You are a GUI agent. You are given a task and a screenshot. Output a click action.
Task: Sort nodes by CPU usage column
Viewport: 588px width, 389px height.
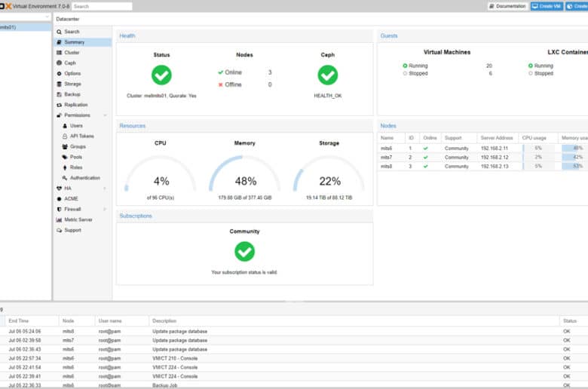pos(537,138)
